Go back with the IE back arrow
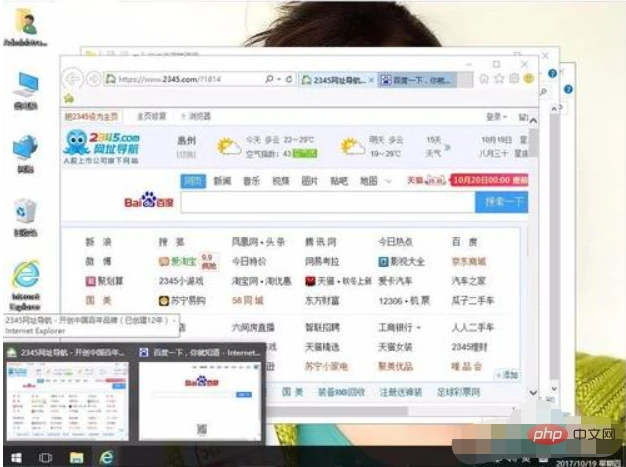This screenshot has height=467, width=626. [73, 79]
